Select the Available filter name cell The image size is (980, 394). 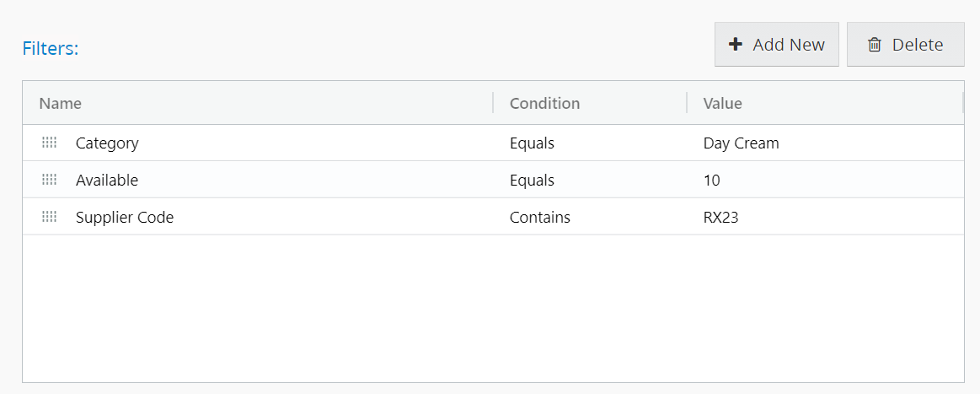pyautogui.click(x=107, y=181)
